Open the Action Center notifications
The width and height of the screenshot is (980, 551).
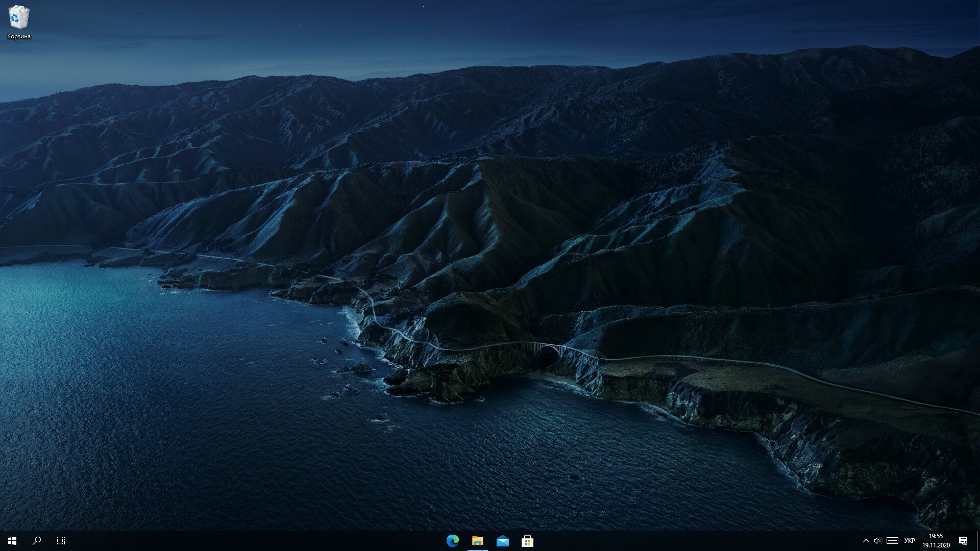click(x=963, y=541)
